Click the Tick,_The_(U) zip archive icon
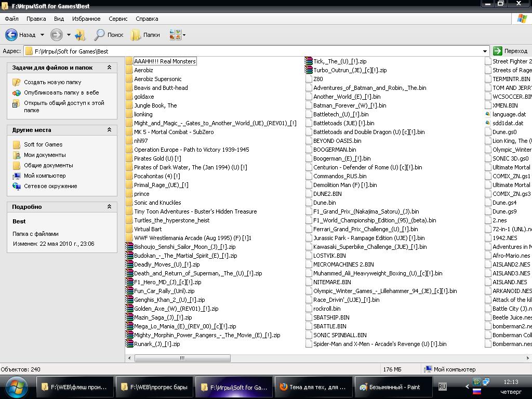This screenshot has height=399, width=532. [309, 61]
